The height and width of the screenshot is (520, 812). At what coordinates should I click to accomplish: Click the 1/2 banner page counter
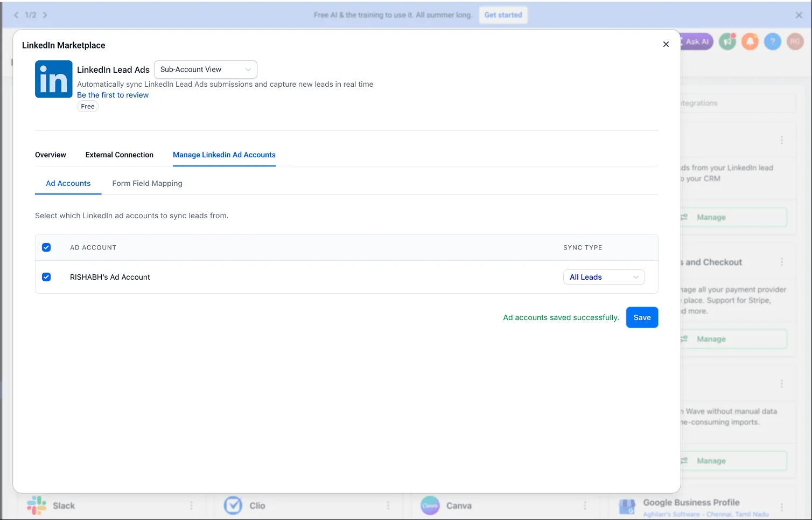tap(31, 15)
